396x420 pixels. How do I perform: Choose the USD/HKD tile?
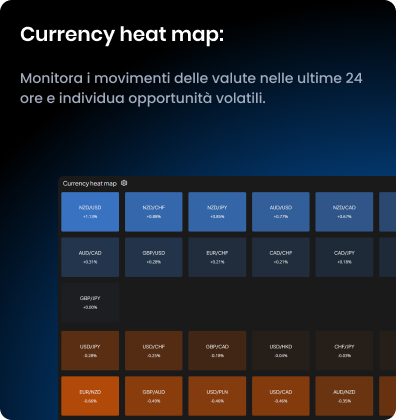pos(281,351)
